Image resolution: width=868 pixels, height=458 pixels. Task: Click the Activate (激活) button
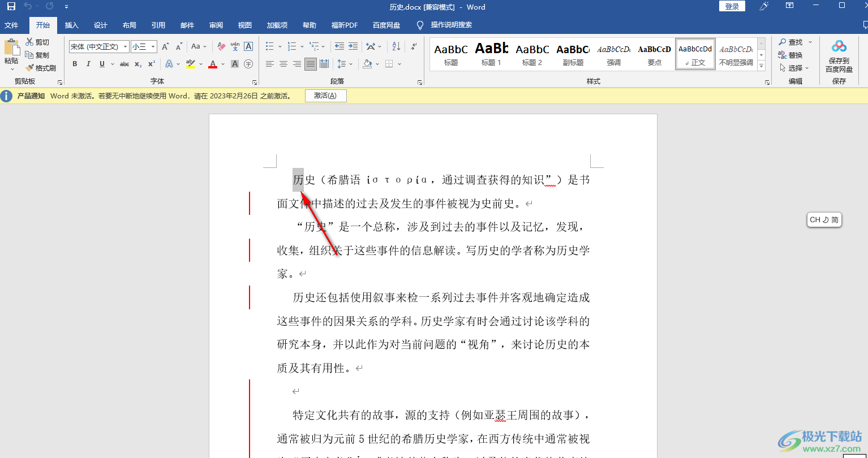325,96
